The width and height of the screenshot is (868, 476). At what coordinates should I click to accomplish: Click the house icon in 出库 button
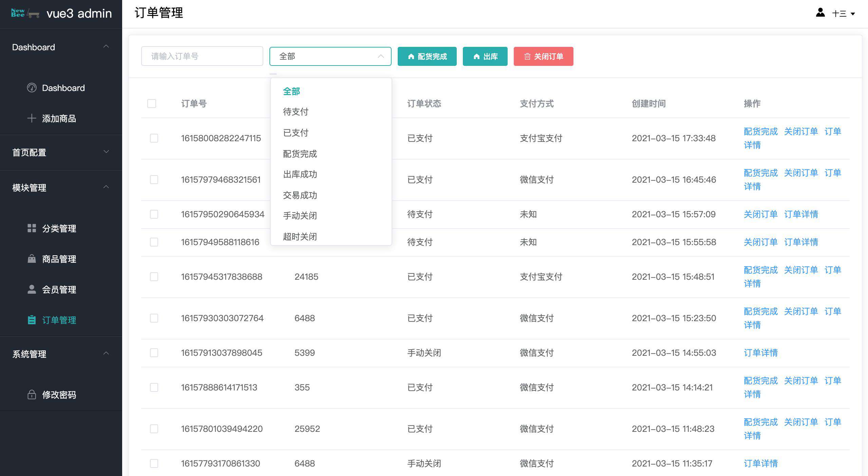[476, 56]
